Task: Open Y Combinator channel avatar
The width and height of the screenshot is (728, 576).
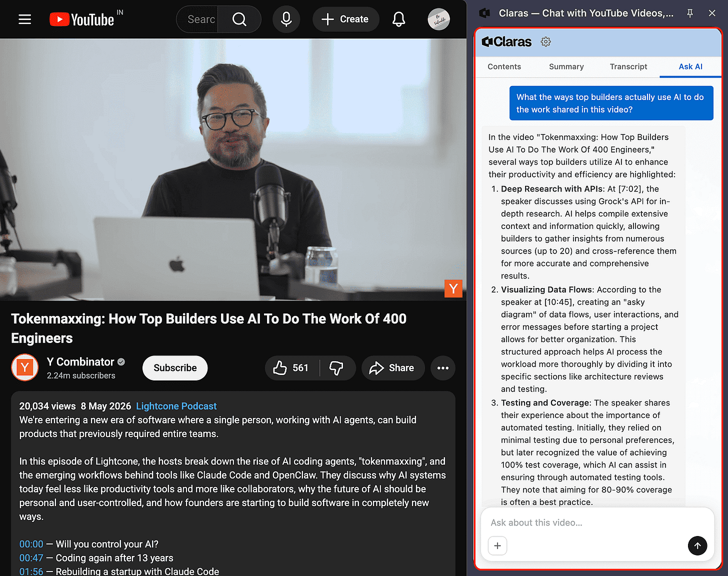Action: pyautogui.click(x=25, y=367)
